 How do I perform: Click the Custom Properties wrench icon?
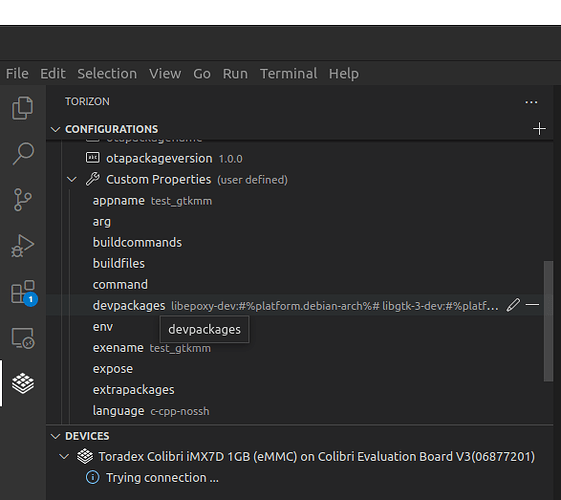pos(93,179)
